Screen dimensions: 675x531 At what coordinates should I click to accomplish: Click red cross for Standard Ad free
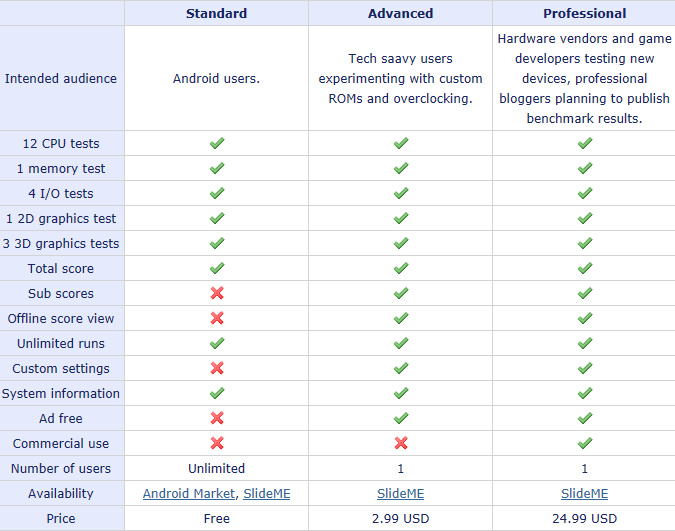tap(217, 419)
